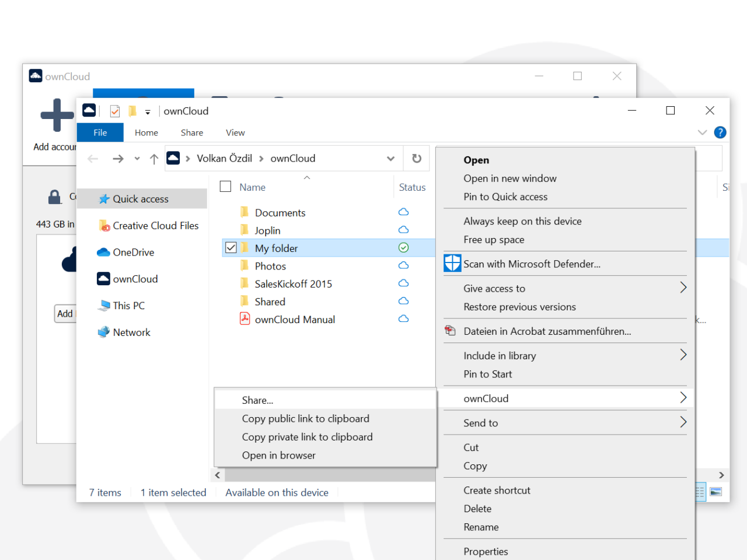Screen dimensions: 747x560
Task: Navigate up one folder level with the up arrow
Action: [x=153, y=158]
